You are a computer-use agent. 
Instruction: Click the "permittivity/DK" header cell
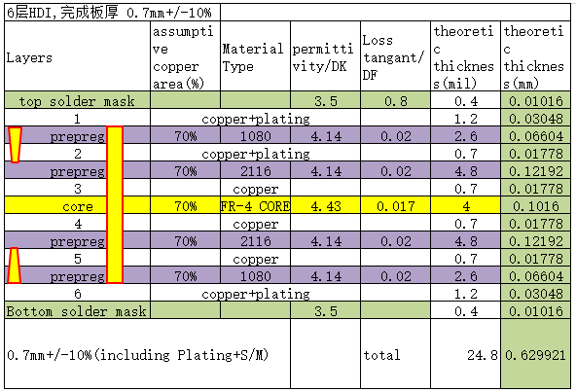[x=325, y=56]
